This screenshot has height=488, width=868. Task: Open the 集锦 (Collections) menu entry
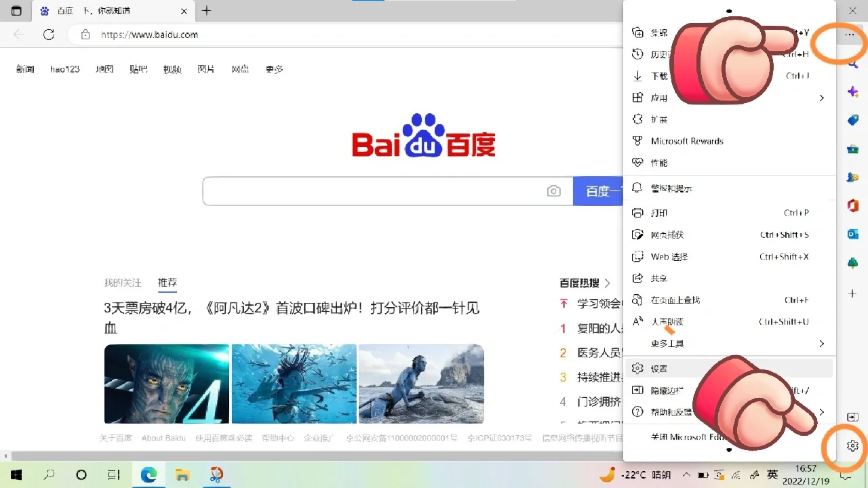point(729,33)
